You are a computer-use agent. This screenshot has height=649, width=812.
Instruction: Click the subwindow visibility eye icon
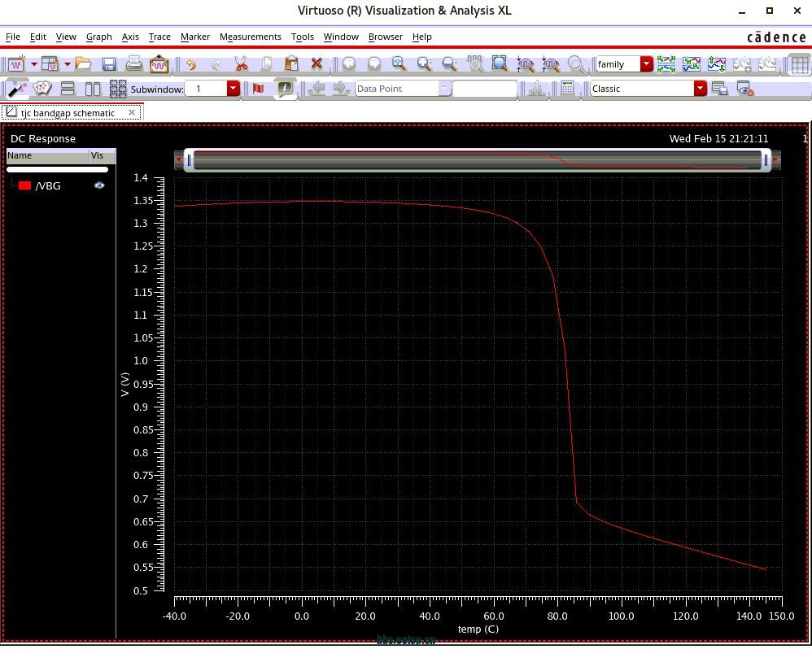click(744, 89)
